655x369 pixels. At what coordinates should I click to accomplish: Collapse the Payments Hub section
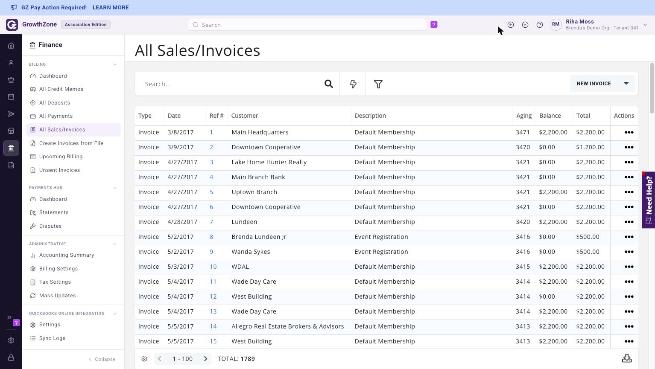(x=115, y=188)
